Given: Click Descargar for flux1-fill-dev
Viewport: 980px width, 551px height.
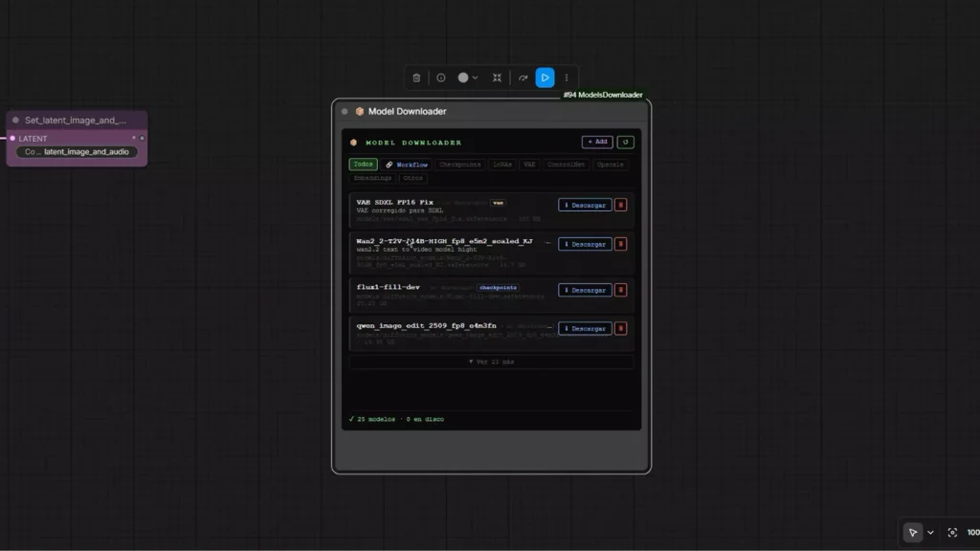Looking at the screenshot, I should point(585,290).
